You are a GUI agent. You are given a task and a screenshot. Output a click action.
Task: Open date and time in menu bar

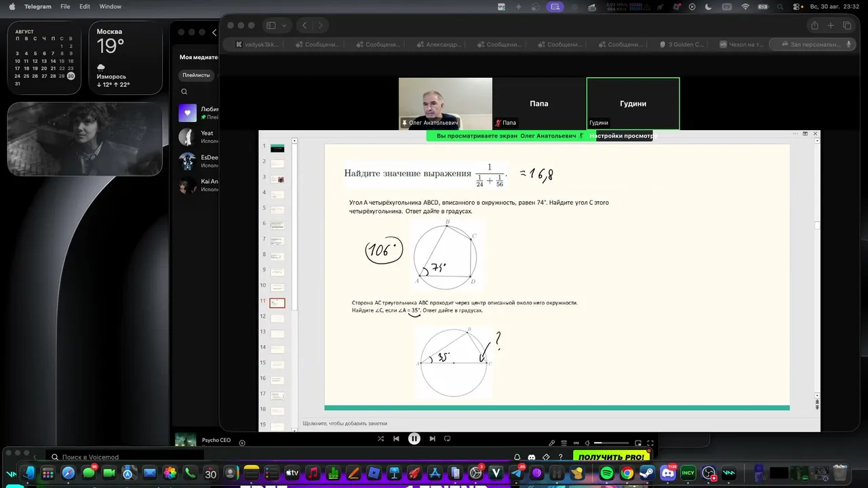(x=836, y=7)
